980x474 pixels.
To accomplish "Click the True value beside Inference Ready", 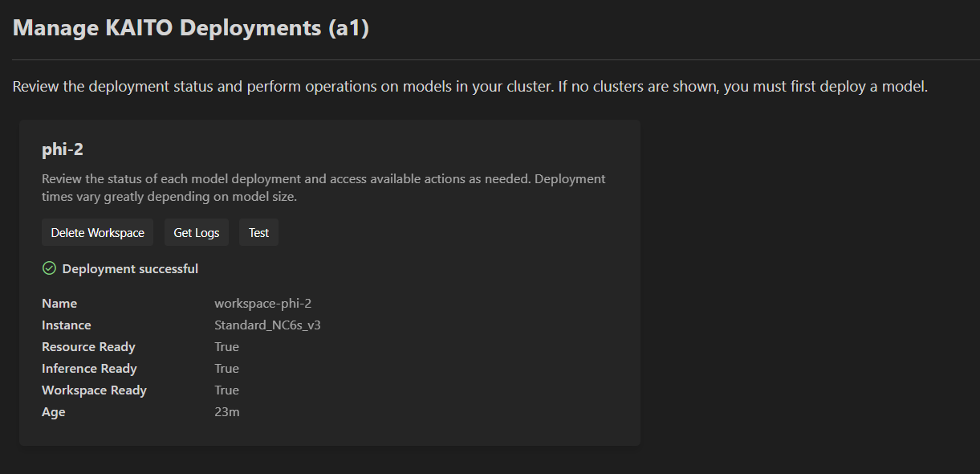I will 227,369.
